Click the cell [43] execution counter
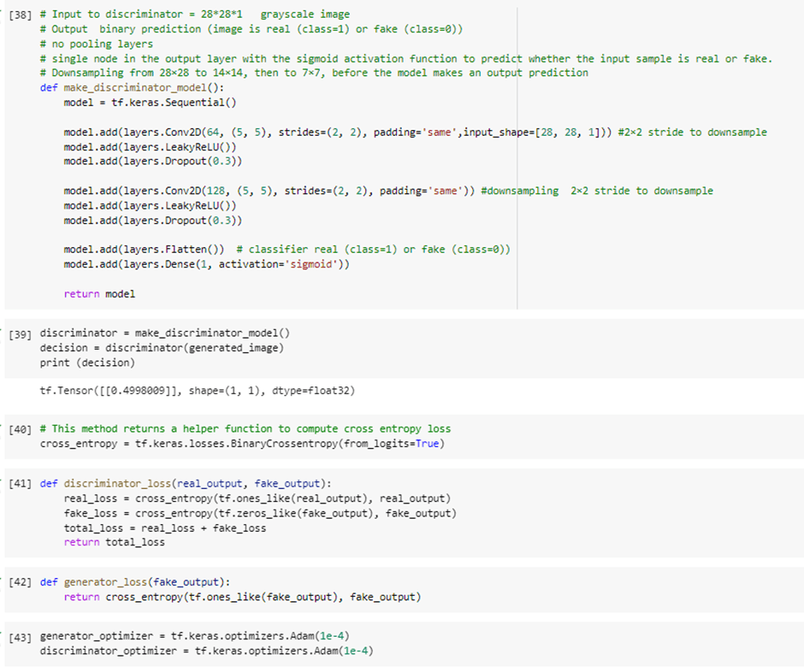This screenshot has width=804, height=672. click(x=20, y=638)
